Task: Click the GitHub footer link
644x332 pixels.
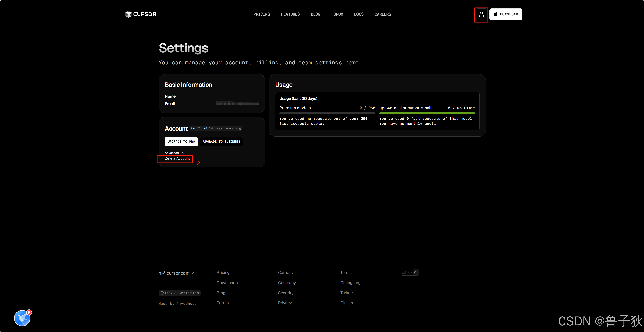Action: point(346,303)
